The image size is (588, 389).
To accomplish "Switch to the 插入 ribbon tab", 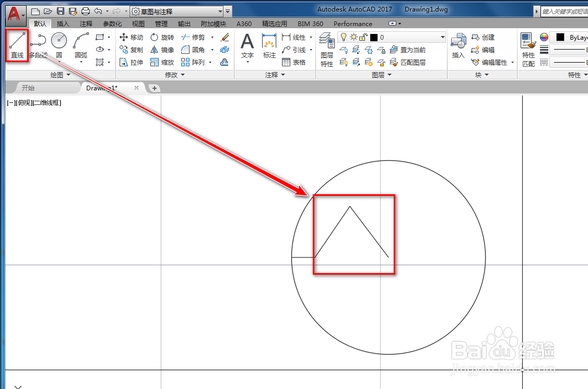I will (63, 23).
